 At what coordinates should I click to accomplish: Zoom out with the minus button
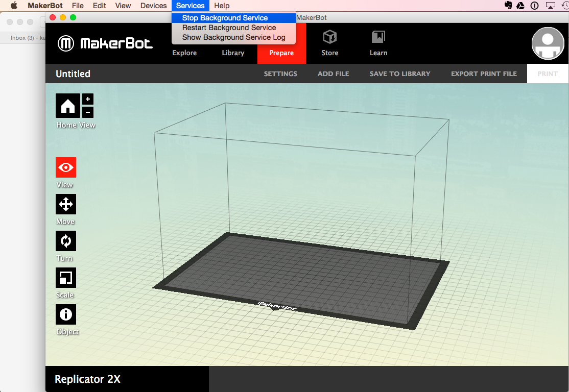pyautogui.click(x=88, y=111)
